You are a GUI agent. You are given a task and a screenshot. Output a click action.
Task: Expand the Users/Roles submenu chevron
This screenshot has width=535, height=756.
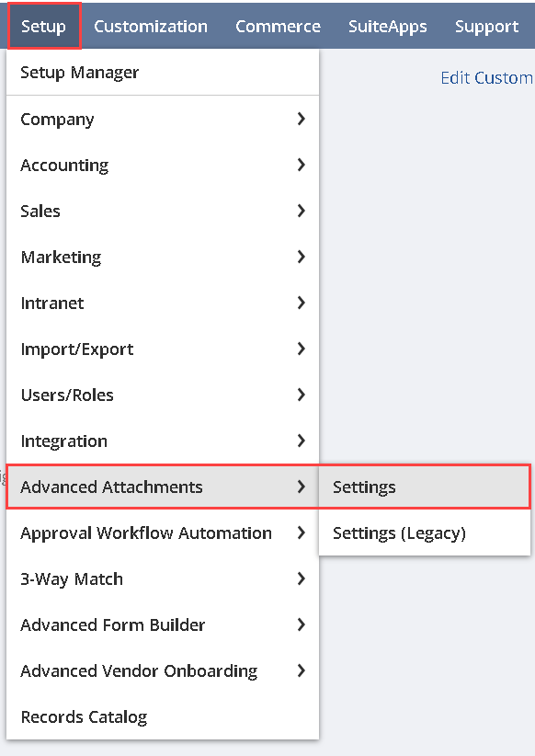[x=302, y=395]
